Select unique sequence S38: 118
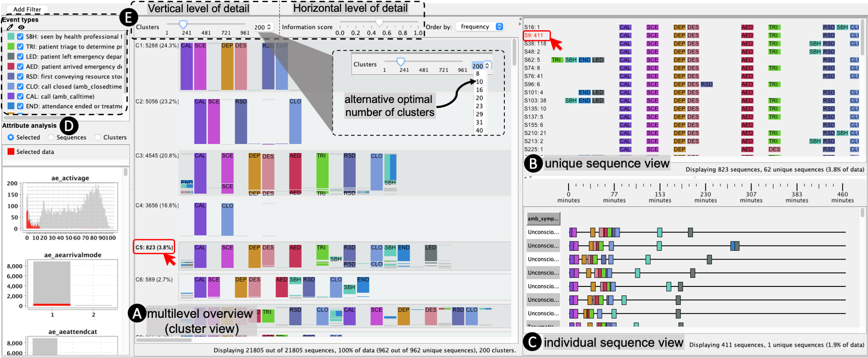The image size is (868, 358). 535,44
